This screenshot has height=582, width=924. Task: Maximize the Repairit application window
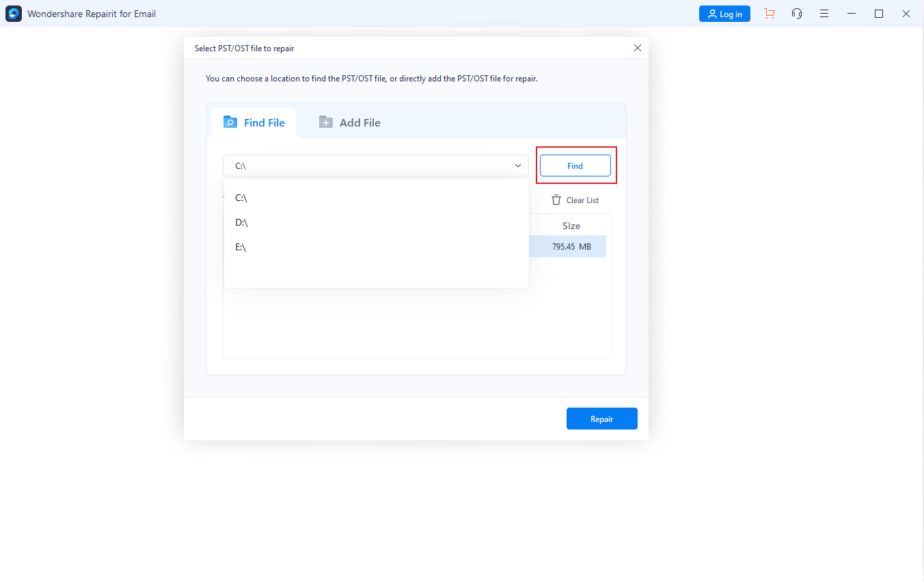(879, 14)
